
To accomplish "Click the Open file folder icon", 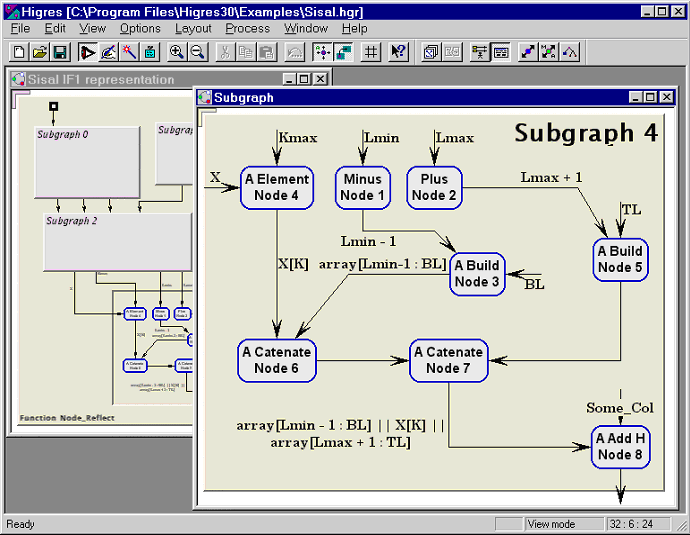I will [40, 52].
